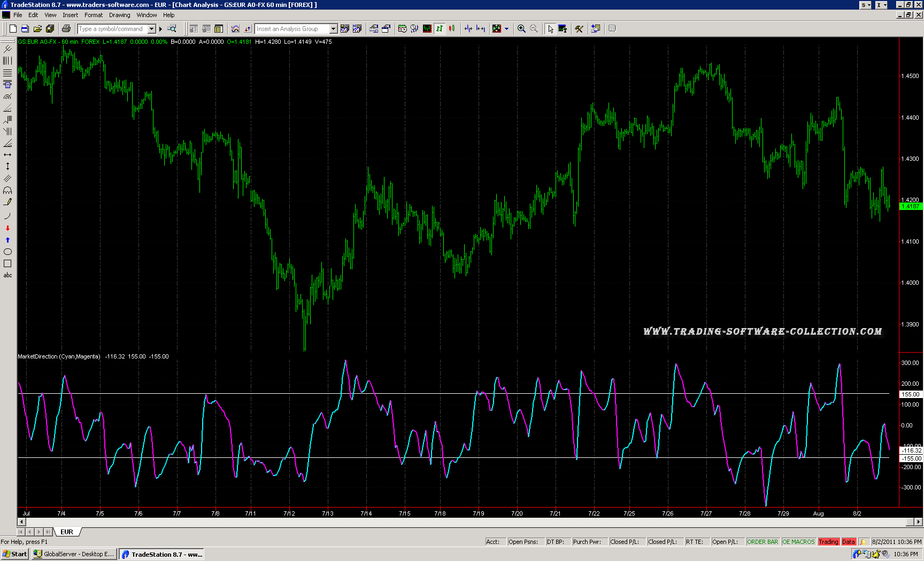The image size is (924, 561).
Task: Click the alert bell icon in status bar
Action: point(863,542)
